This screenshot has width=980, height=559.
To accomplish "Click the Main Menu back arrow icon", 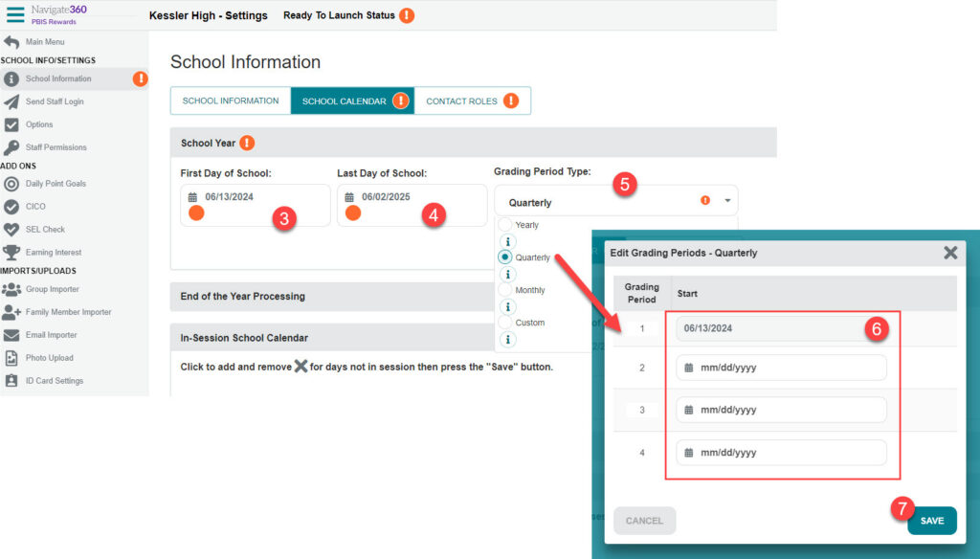I will (x=11, y=42).
